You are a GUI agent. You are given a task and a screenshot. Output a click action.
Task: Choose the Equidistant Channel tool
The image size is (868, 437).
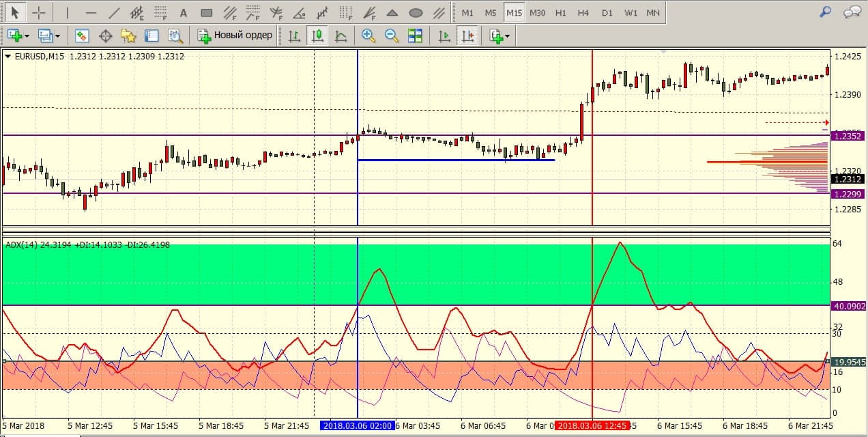tap(137, 12)
